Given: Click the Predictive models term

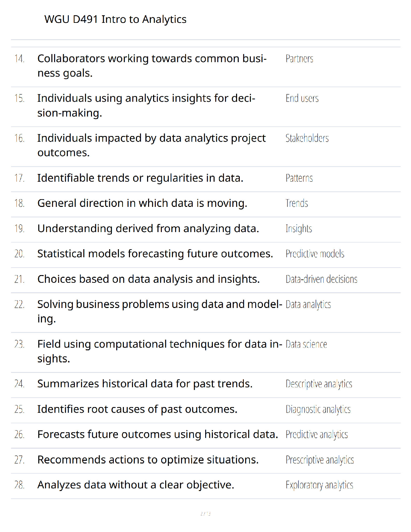Looking at the screenshot, I should pyautogui.click(x=315, y=254).
